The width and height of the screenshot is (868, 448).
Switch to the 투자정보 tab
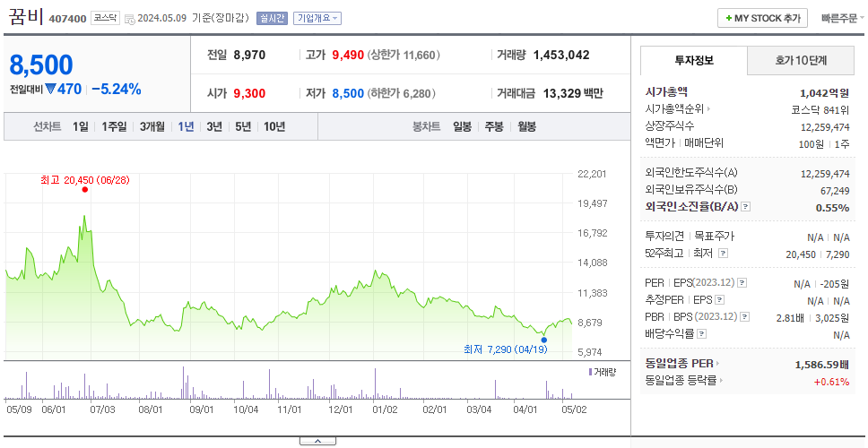point(694,61)
